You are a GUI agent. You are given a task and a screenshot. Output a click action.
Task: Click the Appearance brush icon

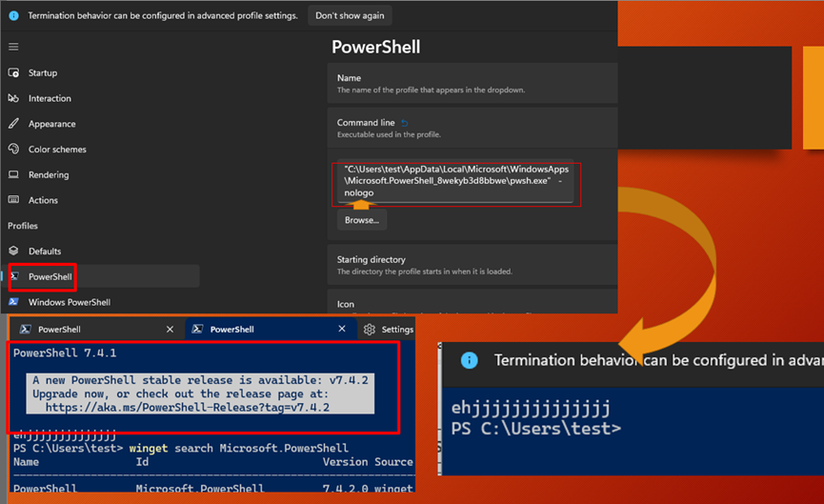tap(13, 124)
